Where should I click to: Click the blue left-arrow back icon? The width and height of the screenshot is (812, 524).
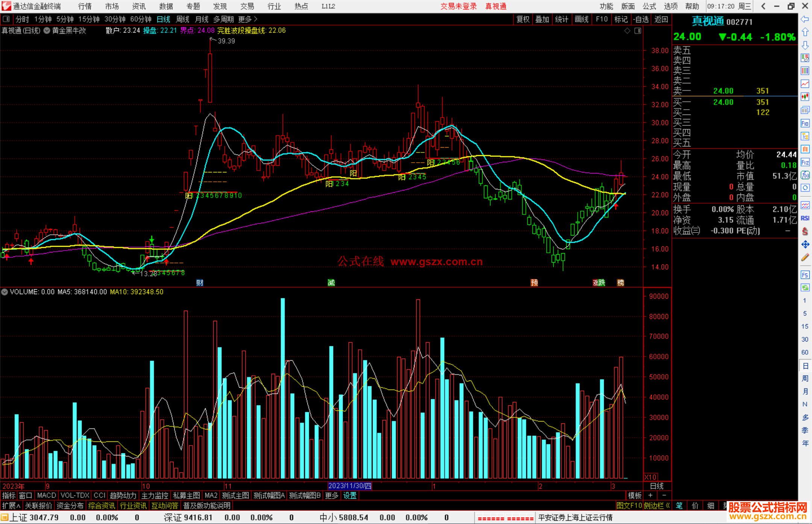coord(805,19)
